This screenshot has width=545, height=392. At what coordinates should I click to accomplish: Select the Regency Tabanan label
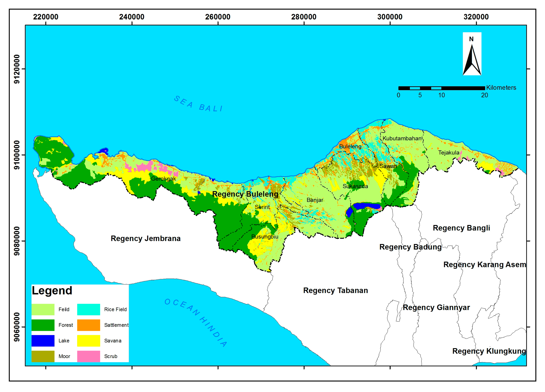pyautogui.click(x=335, y=290)
